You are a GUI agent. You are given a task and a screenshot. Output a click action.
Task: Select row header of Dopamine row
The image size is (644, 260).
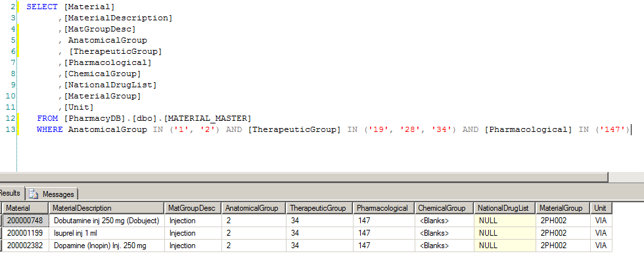pyautogui.click(x=1, y=246)
